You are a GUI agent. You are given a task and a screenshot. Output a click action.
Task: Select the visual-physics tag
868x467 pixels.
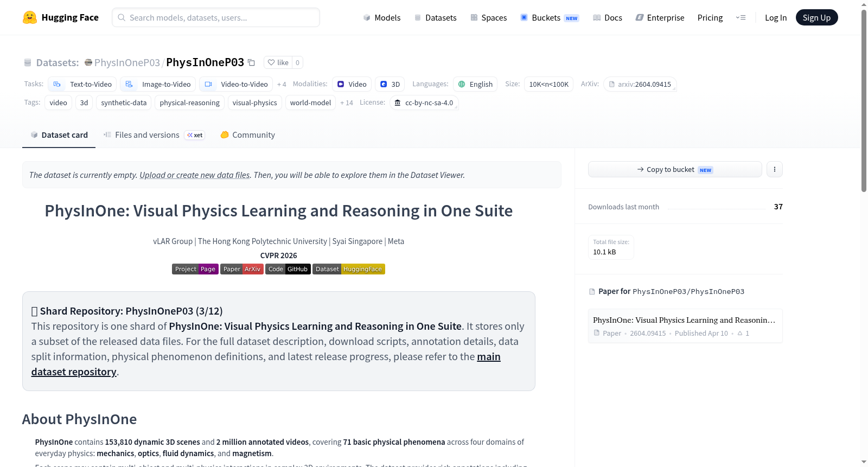click(254, 103)
